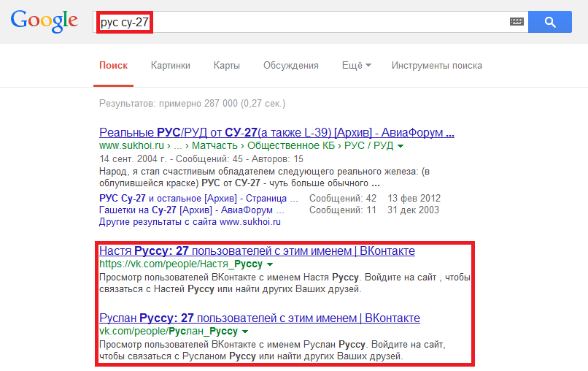Expand the sukhoi.ru result URL dropdown arrow
The width and height of the screenshot is (588, 371).
click(401, 146)
